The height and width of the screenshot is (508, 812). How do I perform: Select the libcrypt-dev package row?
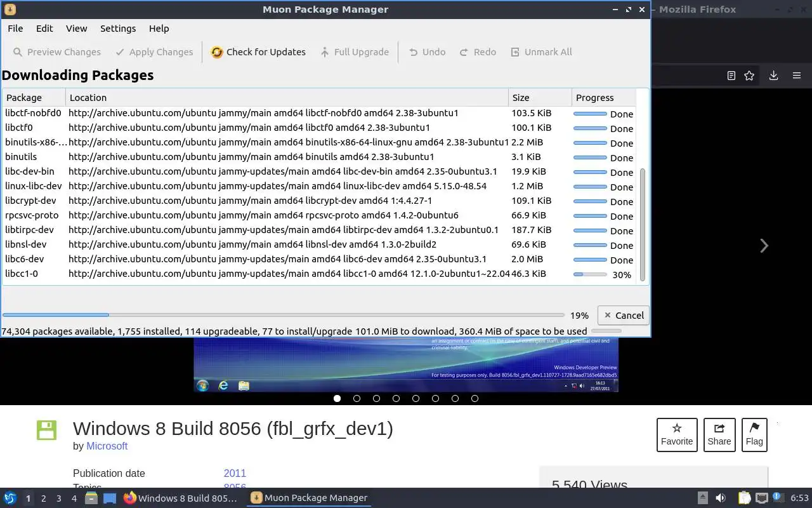click(319, 201)
